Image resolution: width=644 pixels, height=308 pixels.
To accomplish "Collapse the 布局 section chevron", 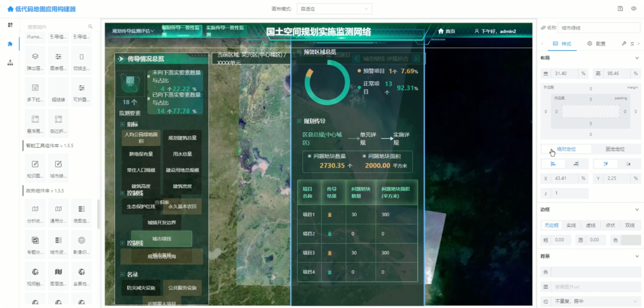I will point(637,58).
